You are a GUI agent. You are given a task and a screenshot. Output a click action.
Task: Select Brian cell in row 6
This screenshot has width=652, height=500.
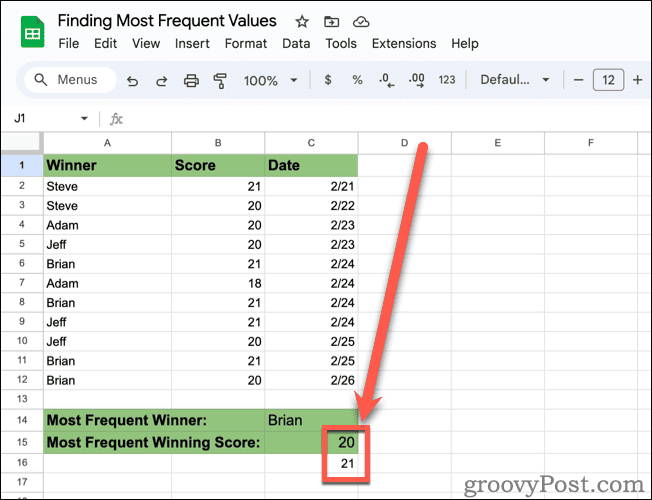(x=107, y=264)
